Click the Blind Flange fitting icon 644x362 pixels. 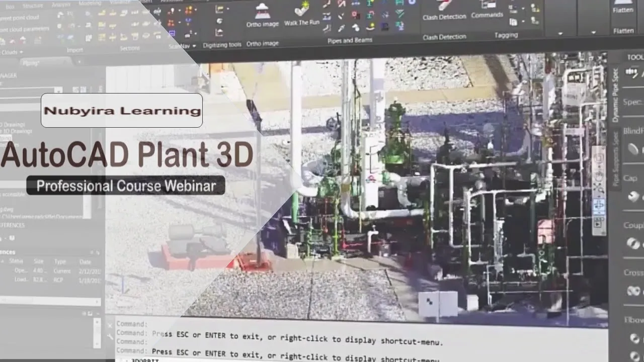pyautogui.click(x=632, y=149)
